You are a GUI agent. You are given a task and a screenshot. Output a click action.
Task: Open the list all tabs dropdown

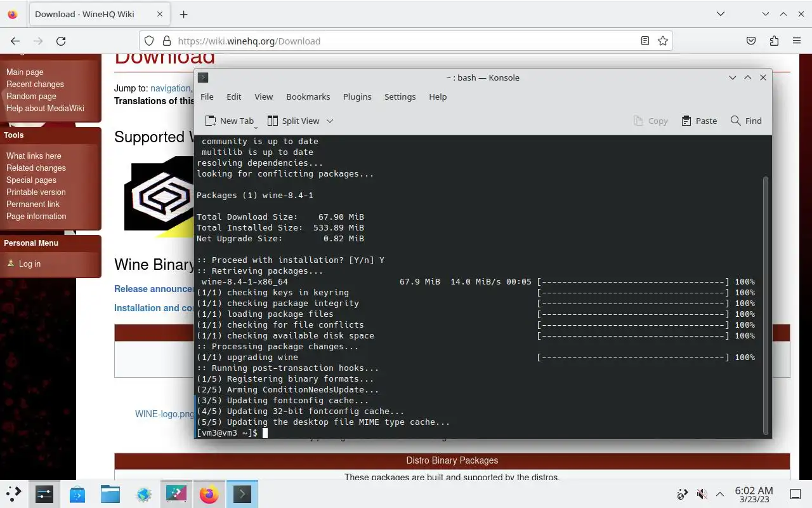click(x=721, y=14)
